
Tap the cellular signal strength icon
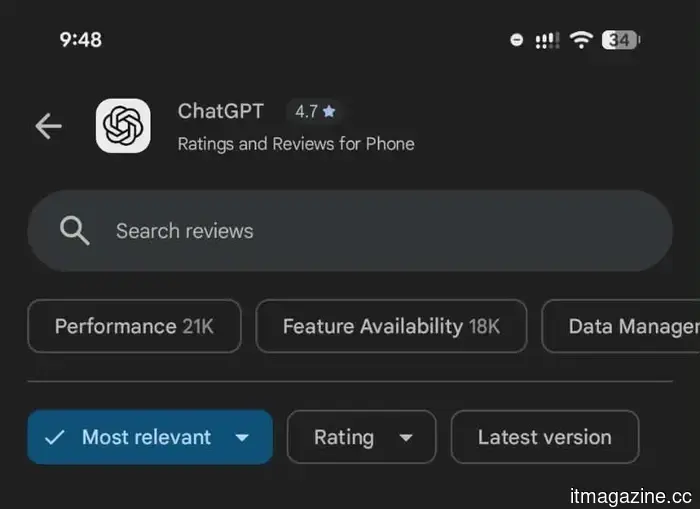(546, 40)
